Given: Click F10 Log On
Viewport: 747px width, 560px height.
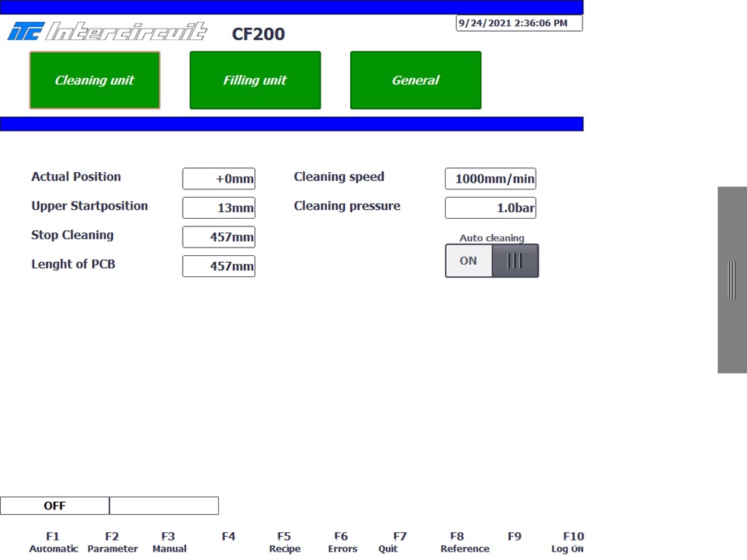Looking at the screenshot, I should (x=568, y=542).
